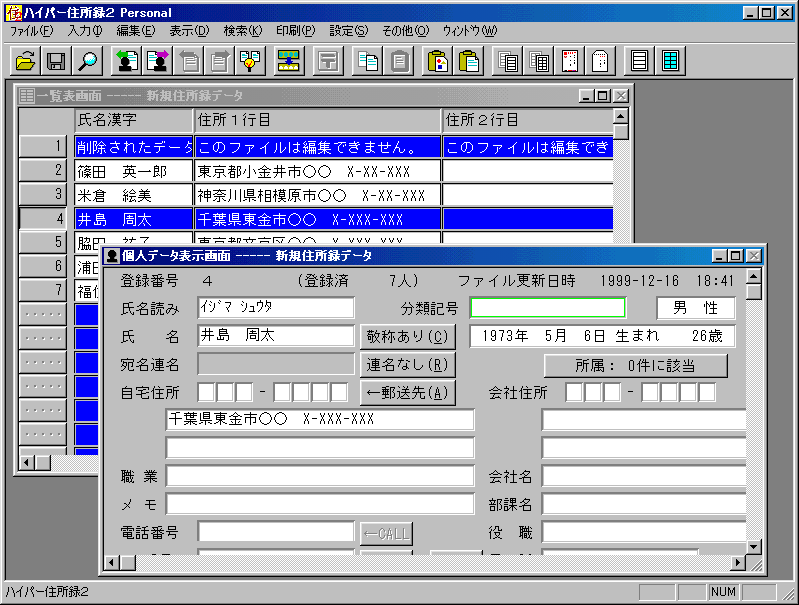Open the 表示(D) menu
This screenshot has height=605, width=799.
tap(189, 31)
